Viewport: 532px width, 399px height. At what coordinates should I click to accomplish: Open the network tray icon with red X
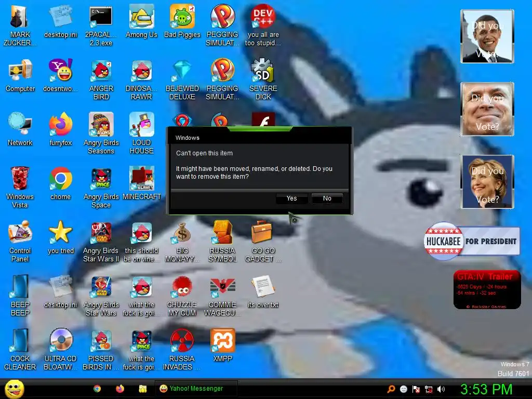coord(429,389)
